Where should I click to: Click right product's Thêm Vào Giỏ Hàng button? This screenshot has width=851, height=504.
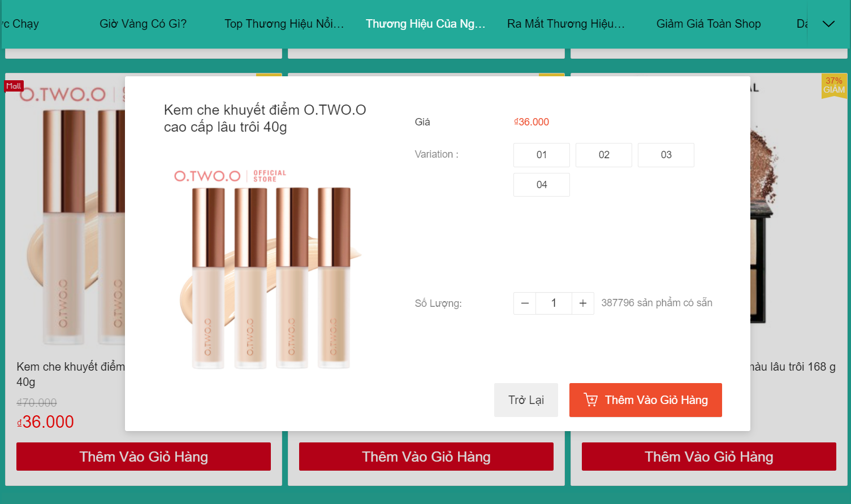pos(709,457)
